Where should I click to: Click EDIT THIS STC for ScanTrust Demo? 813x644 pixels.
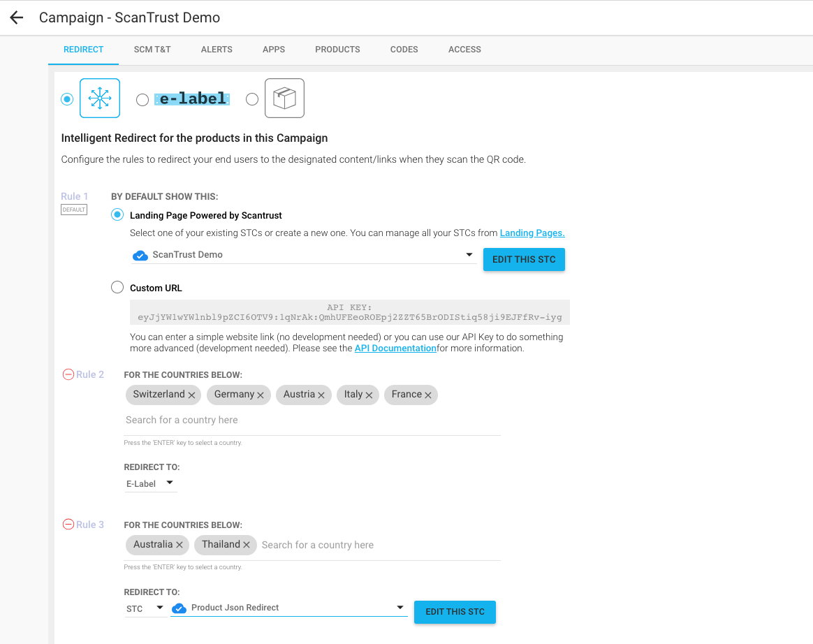pyautogui.click(x=524, y=259)
